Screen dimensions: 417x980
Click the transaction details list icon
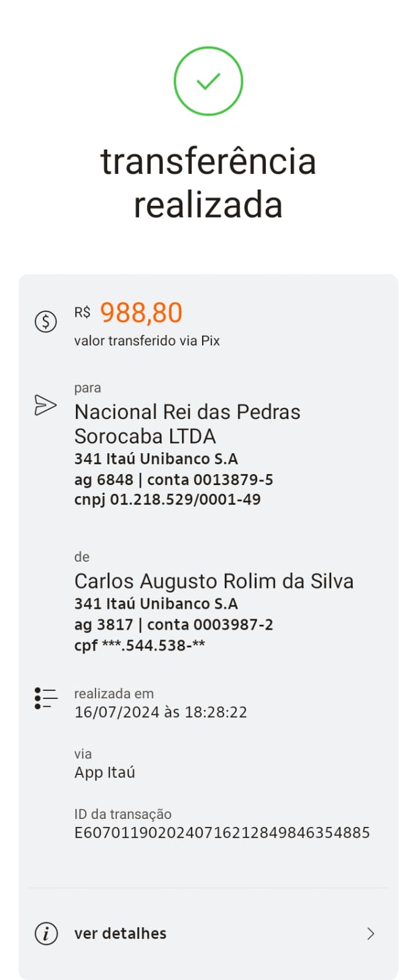pyautogui.click(x=45, y=696)
